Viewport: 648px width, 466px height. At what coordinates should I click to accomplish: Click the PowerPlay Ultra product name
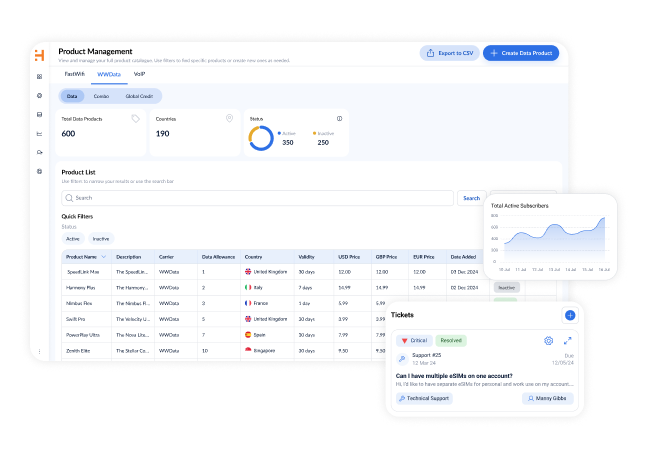tap(83, 335)
